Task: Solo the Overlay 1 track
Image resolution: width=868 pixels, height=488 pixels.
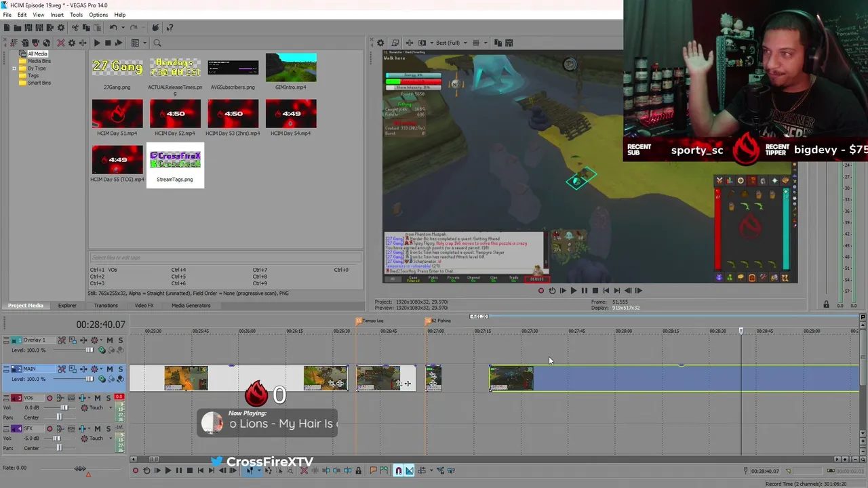Action: pyautogui.click(x=121, y=340)
